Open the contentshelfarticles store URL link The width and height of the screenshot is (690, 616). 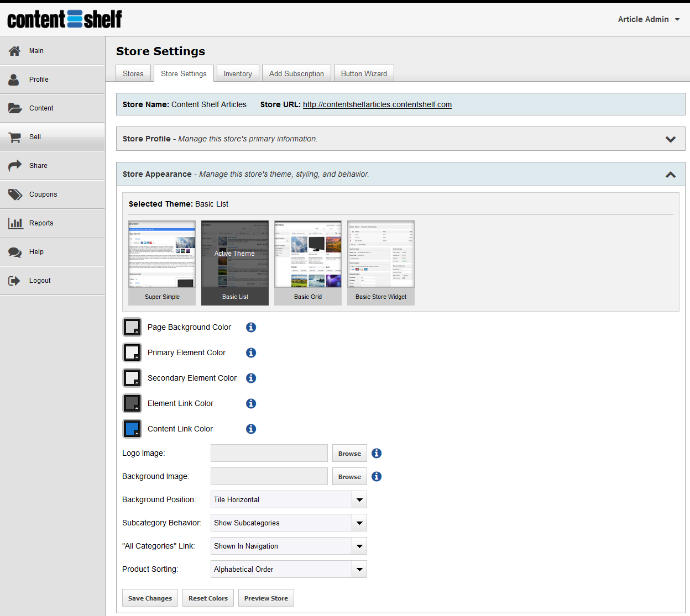377,104
